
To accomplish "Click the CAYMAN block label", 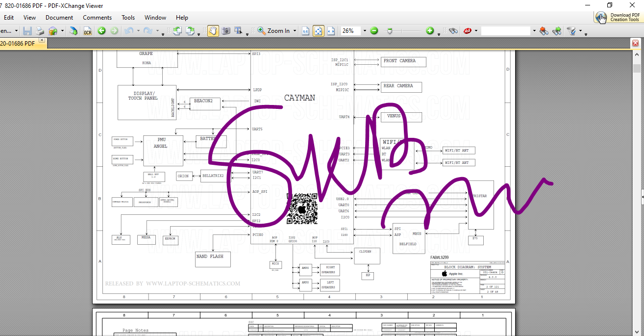I will click(x=300, y=98).
